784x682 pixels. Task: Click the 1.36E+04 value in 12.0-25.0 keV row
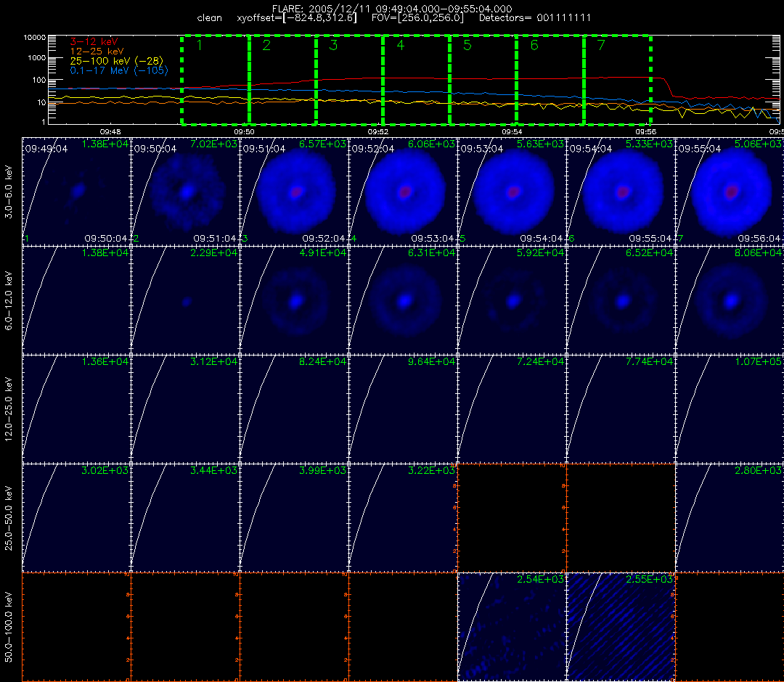click(105, 362)
